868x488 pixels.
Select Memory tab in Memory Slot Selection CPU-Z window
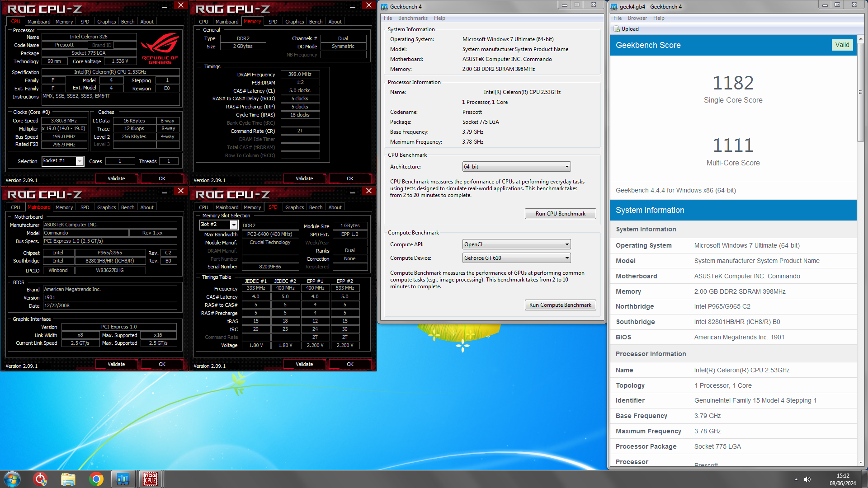[x=252, y=207]
